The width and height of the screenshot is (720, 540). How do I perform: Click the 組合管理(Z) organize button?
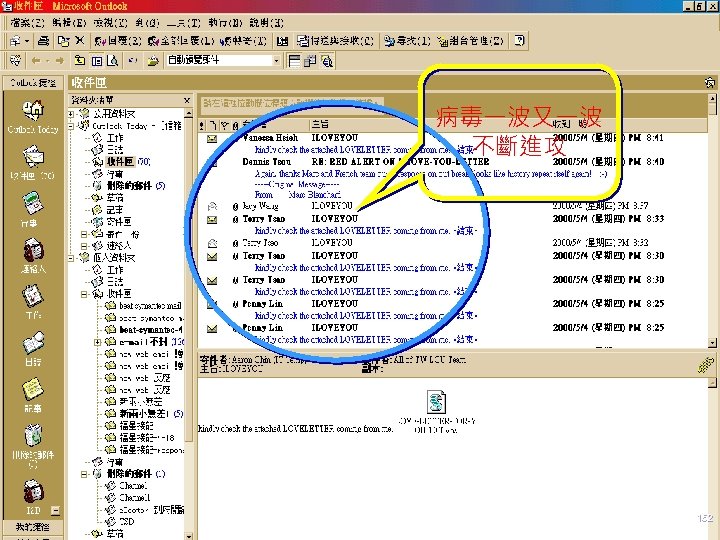tap(471, 41)
